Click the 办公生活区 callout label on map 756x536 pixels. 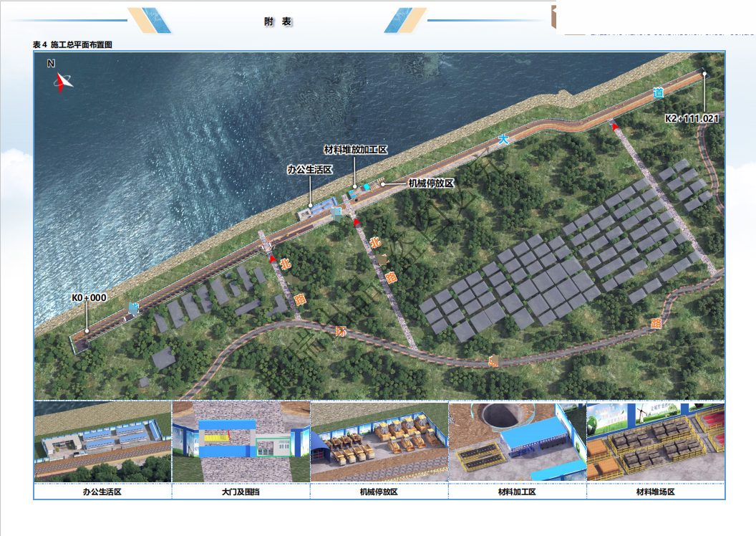pyautogui.click(x=310, y=170)
